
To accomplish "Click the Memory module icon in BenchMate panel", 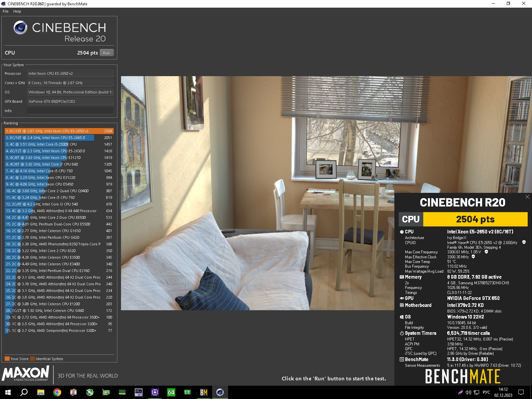I will [x=402, y=277].
